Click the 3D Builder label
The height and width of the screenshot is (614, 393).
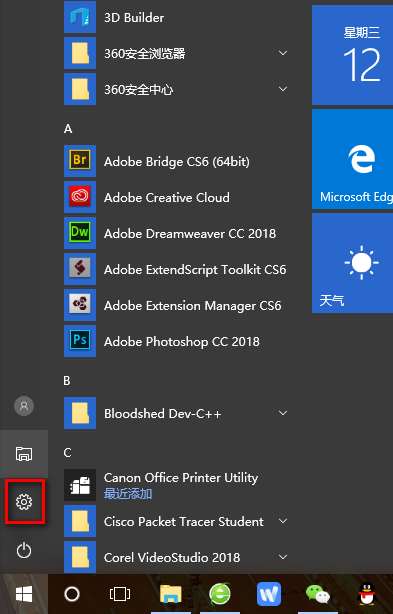coord(134,18)
